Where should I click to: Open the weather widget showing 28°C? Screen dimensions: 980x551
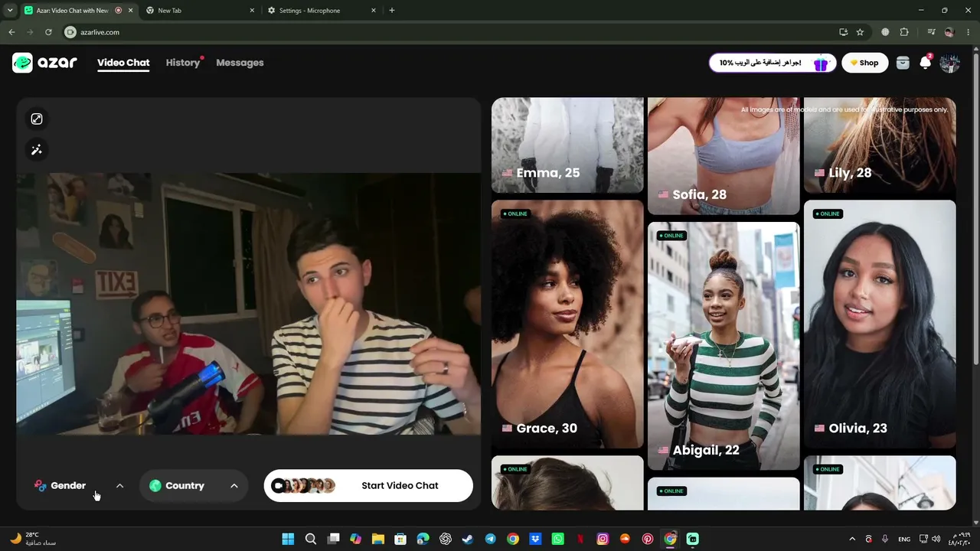[x=33, y=539]
